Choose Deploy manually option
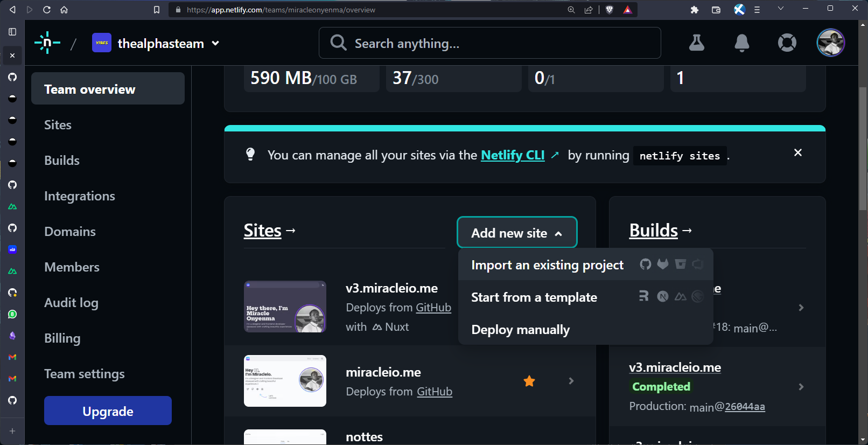 [x=520, y=330]
